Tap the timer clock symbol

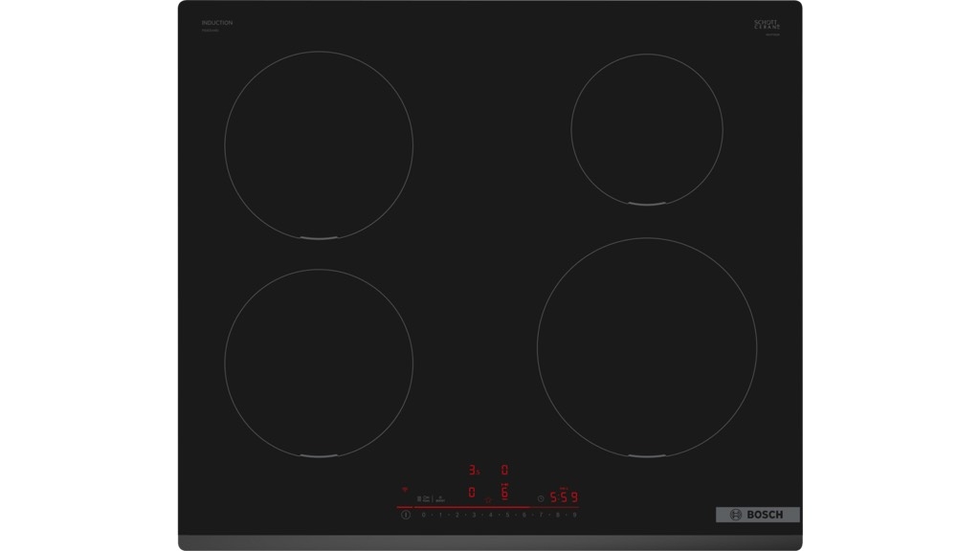(x=541, y=498)
